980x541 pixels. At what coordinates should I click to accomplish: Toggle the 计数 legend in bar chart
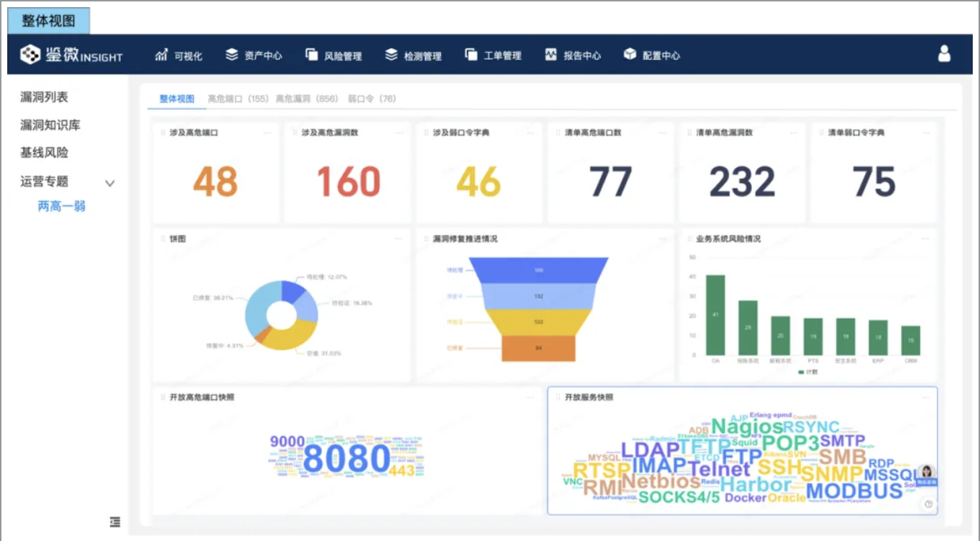807,372
